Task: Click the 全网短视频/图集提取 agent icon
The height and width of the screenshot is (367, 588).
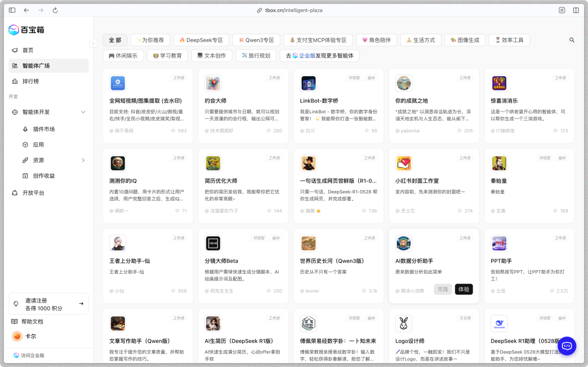Action: 118,83
